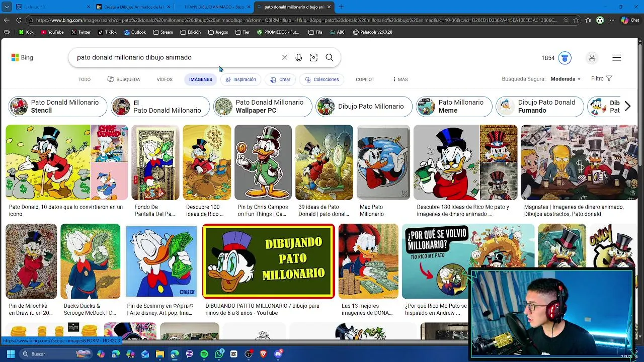Viewport: 644px width, 362px height.
Task: Open the Outlook bookmark
Action: pos(135,32)
